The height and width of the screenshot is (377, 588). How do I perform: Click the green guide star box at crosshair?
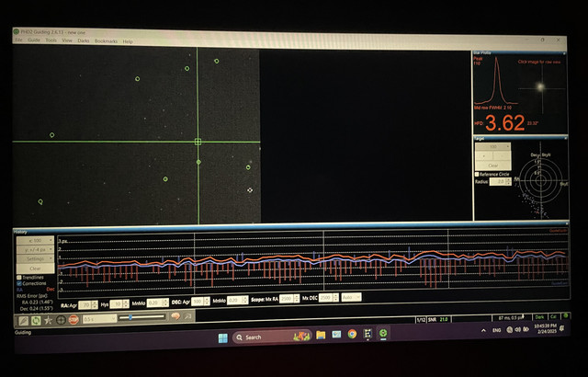click(198, 142)
